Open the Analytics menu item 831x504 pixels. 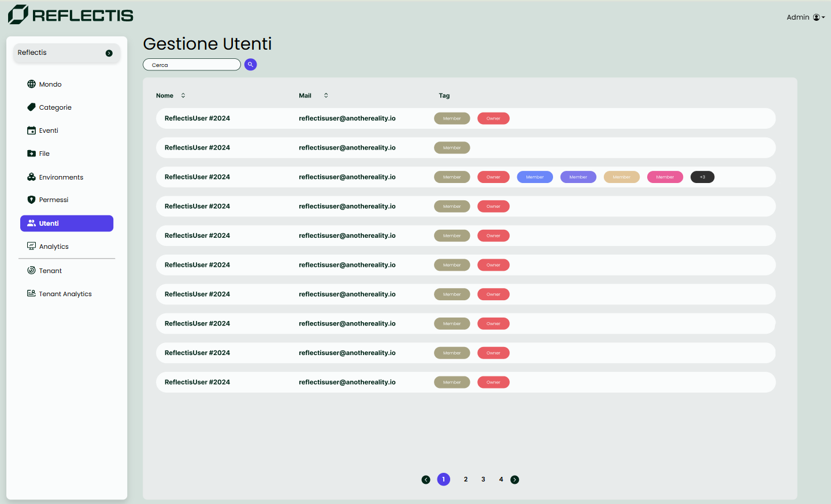click(54, 247)
